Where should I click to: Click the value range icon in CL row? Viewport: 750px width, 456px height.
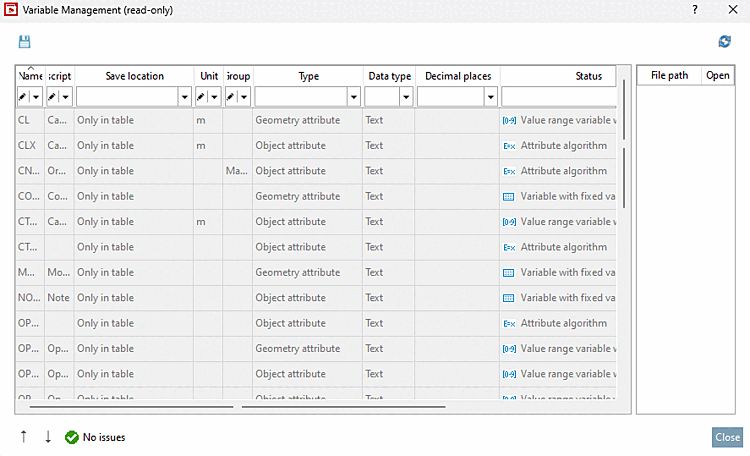point(508,120)
